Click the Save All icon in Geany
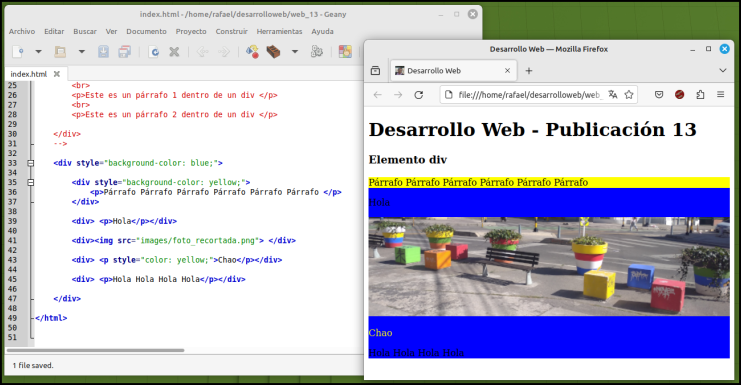The image size is (741, 385). tap(125, 51)
